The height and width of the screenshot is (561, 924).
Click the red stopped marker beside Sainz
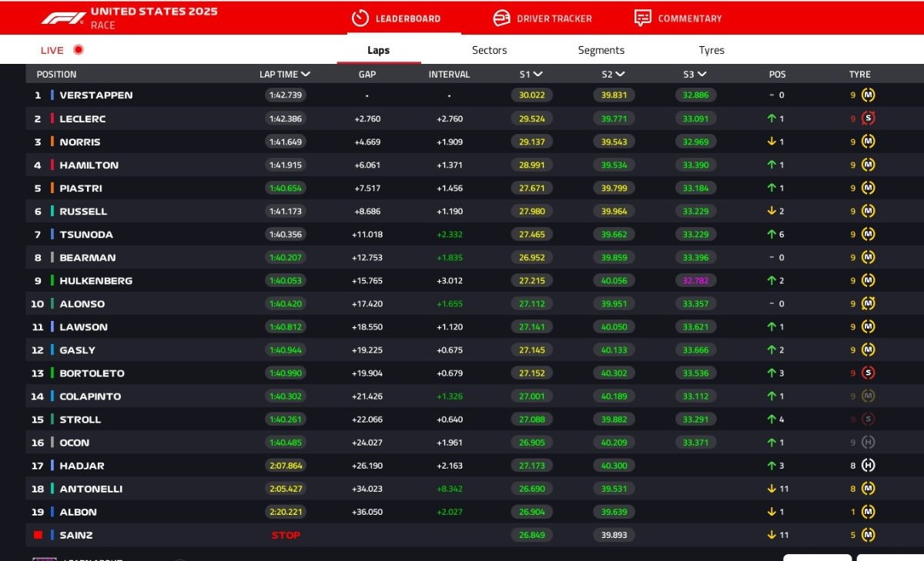coord(38,535)
